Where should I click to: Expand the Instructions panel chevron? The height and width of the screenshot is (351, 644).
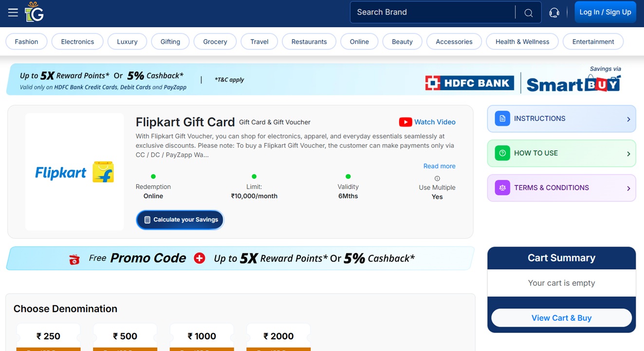(x=628, y=119)
